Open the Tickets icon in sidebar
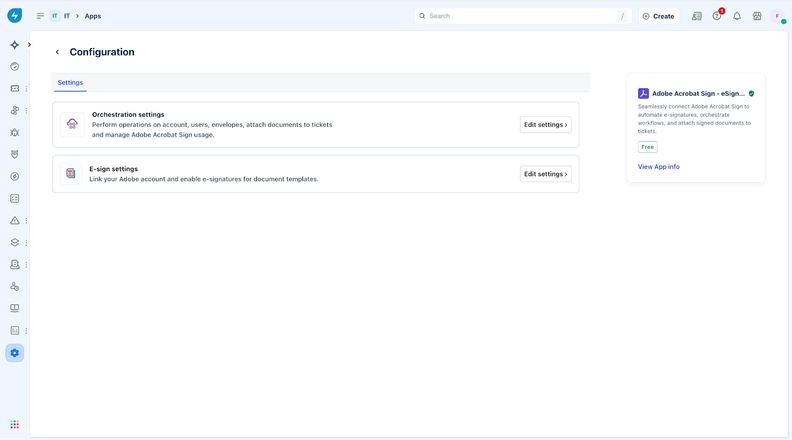Viewport: 792px width, 440px height. pos(15,88)
